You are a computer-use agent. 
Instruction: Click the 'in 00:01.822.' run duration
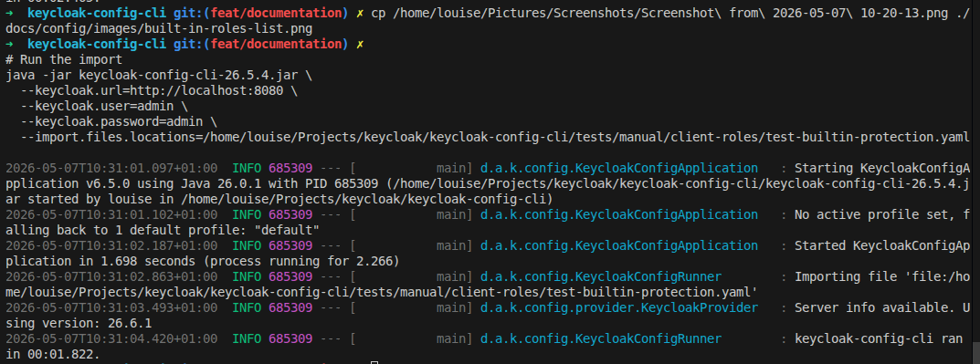click(53, 354)
